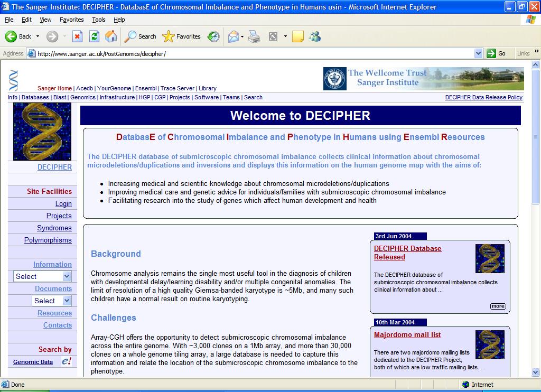Click the Stop page loading icon
This screenshot has height=392, width=541.
77,36
